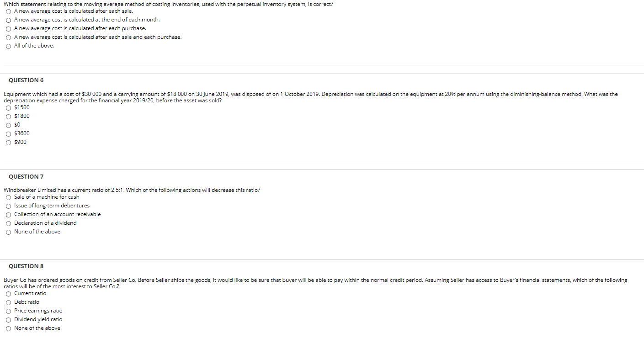The image size is (644, 344).
Task: Select $1500 as the depreciation expense
Action: tap(8, 107)
